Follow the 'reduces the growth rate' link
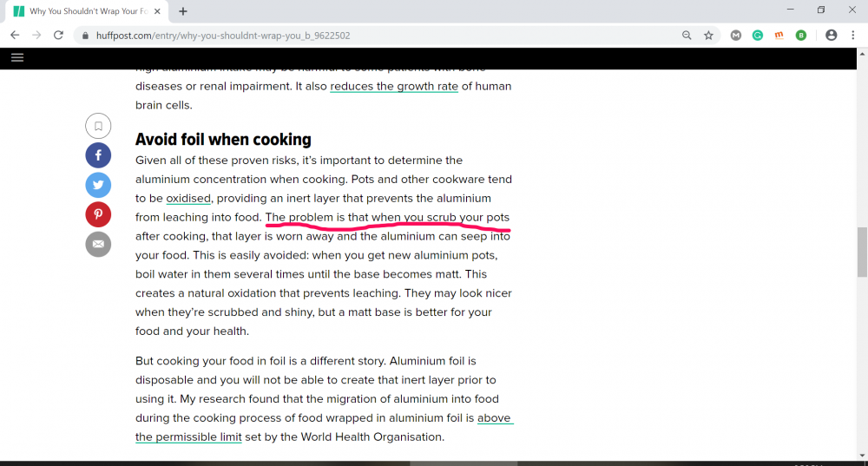Screen dimensions: 868x466 393,86
